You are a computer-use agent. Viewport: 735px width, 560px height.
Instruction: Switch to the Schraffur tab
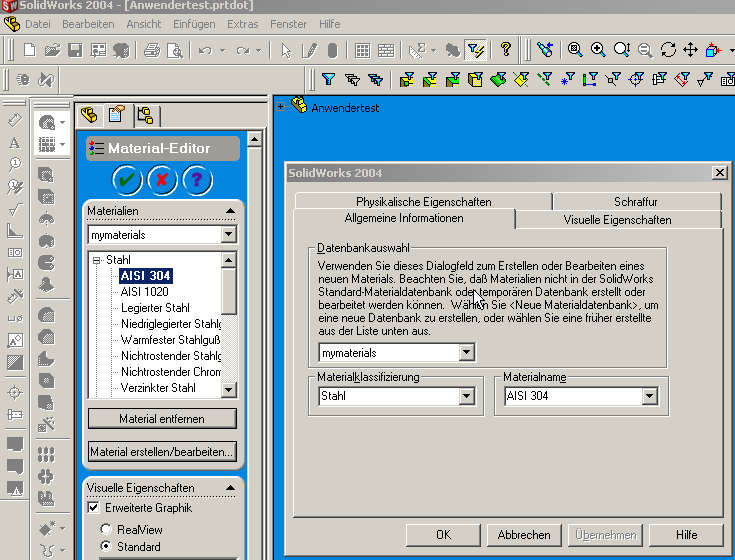tap(636, 202)
